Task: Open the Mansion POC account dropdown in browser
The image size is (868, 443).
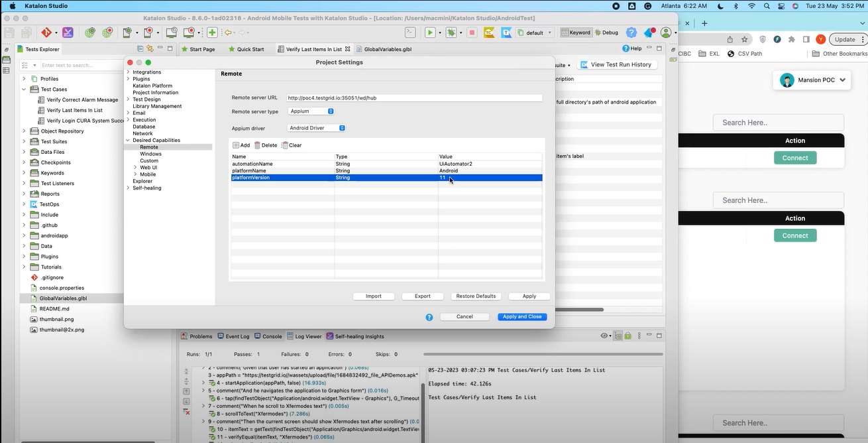Action: point(812,80)
